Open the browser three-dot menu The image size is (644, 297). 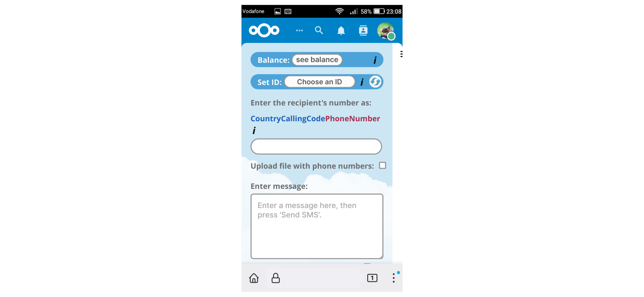coord(394,278)
